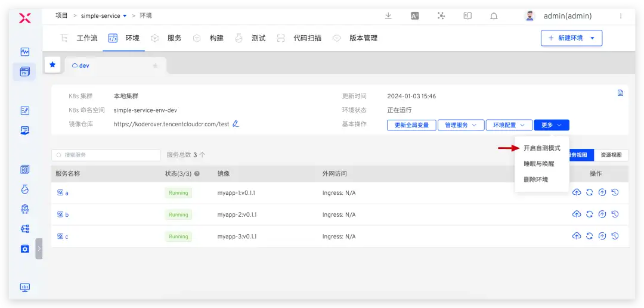Open the system settings gear in sidebar
Image resolution: width=644 pixels, height=308 pixels.
pos(25,249)
